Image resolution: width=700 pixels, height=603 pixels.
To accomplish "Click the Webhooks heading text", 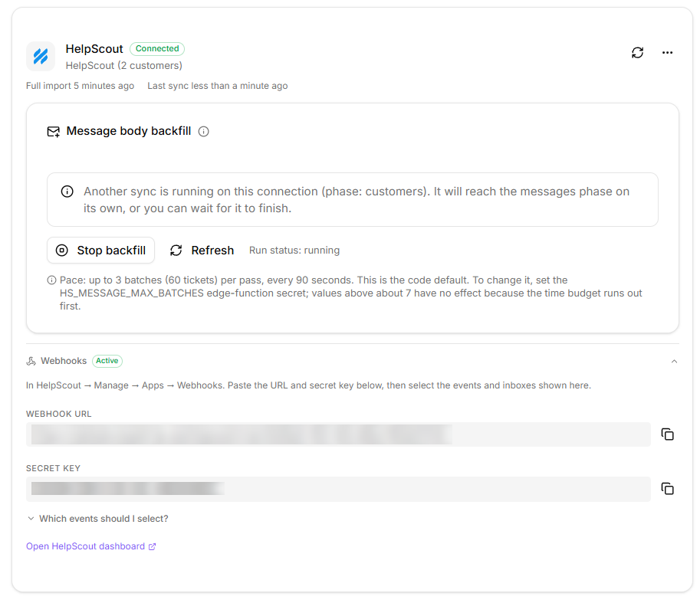I will [x=64, y=361].
